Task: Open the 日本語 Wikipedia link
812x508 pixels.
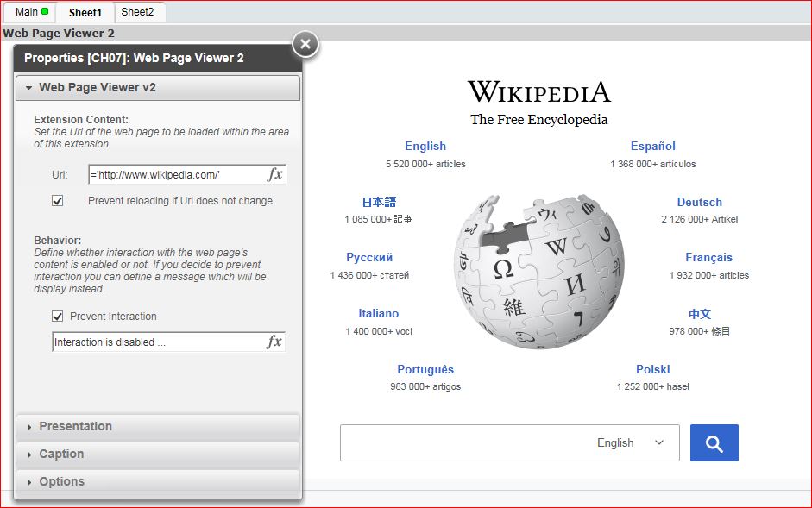Action: (x=379, y=202)
